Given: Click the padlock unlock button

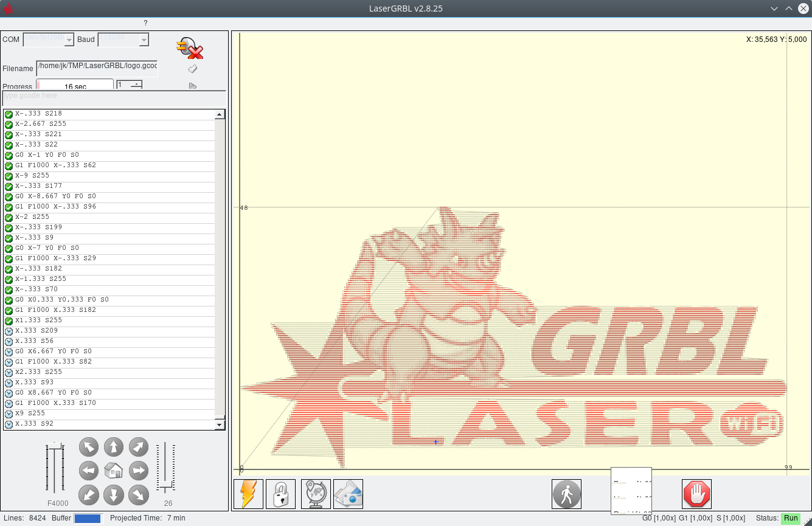Looking at the screenshot, I should click(x=280, y=494).
